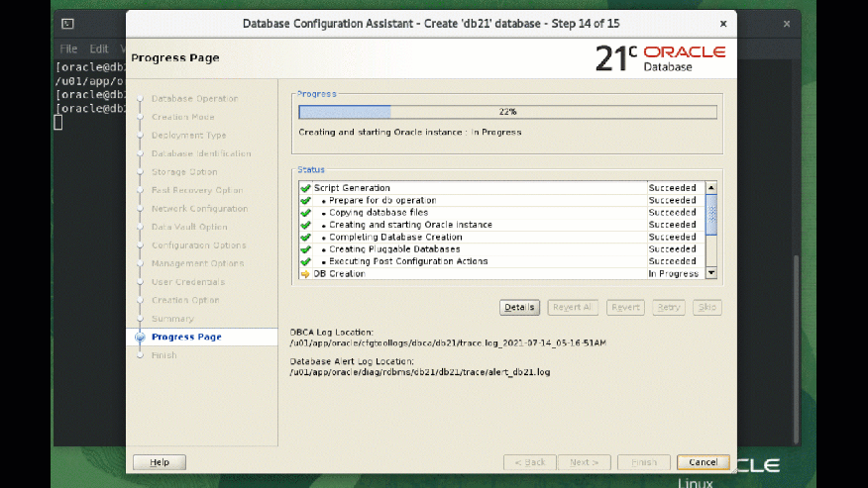This screenshot has width=868, height=488.
Task: Select Database Identification step in sidebar
Action: click(201, 153)
